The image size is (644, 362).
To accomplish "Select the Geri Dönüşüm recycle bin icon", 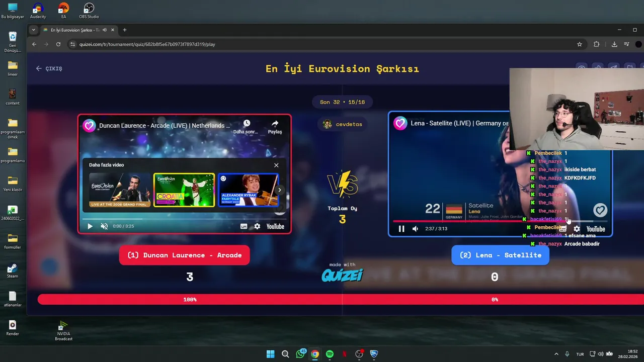I will coord(13,42).
